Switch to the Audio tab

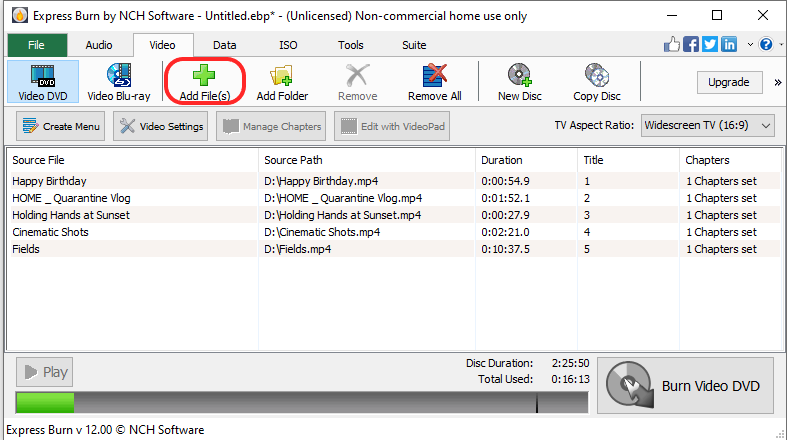click(x=99, y=45)
